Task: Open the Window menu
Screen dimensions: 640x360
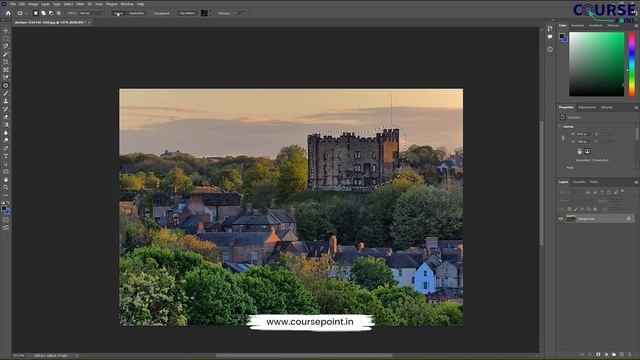Action: [x=127, y=4]
